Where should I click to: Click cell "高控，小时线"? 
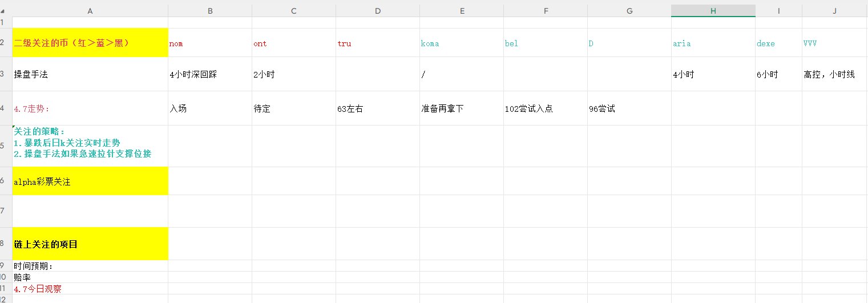[835, 74]
